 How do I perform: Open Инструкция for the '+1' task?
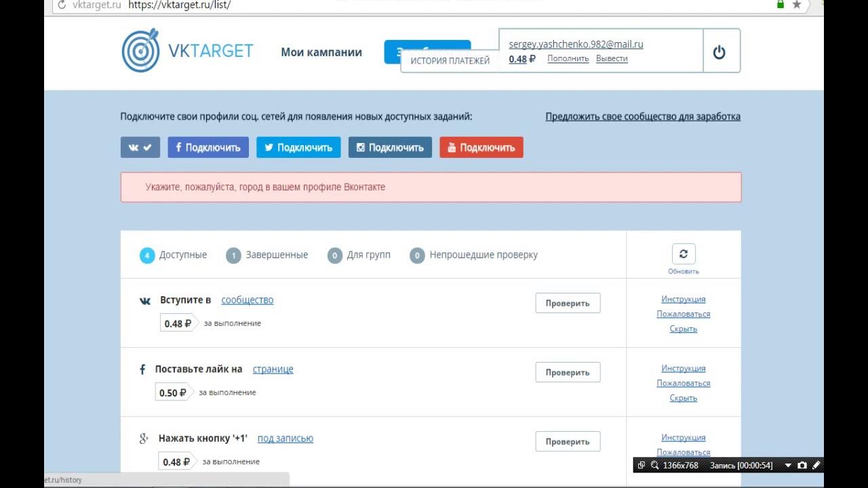pyautogui.click(x=684, y=437)
